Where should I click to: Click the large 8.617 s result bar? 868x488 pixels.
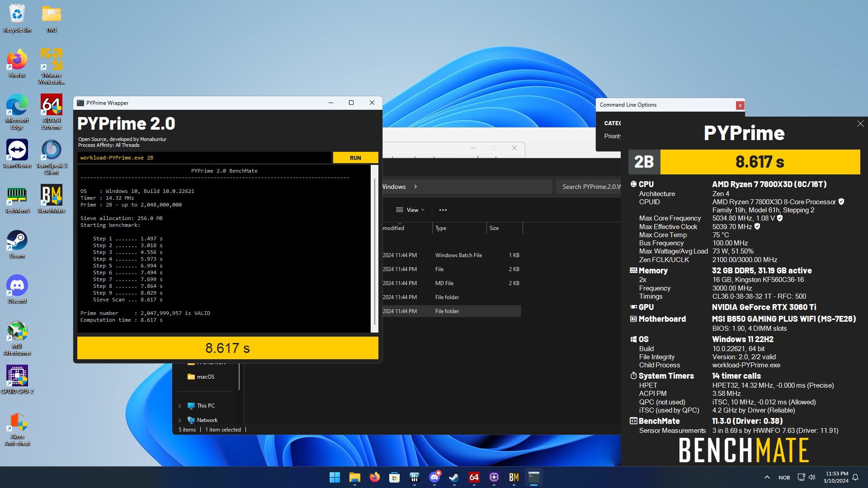[228, 348]
